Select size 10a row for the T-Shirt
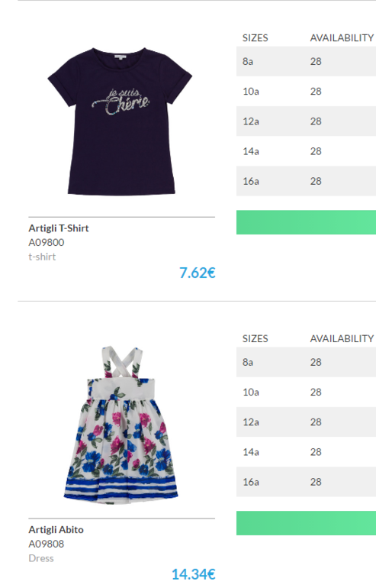Viewport: 376px width, 588px height. coord(306,92)
